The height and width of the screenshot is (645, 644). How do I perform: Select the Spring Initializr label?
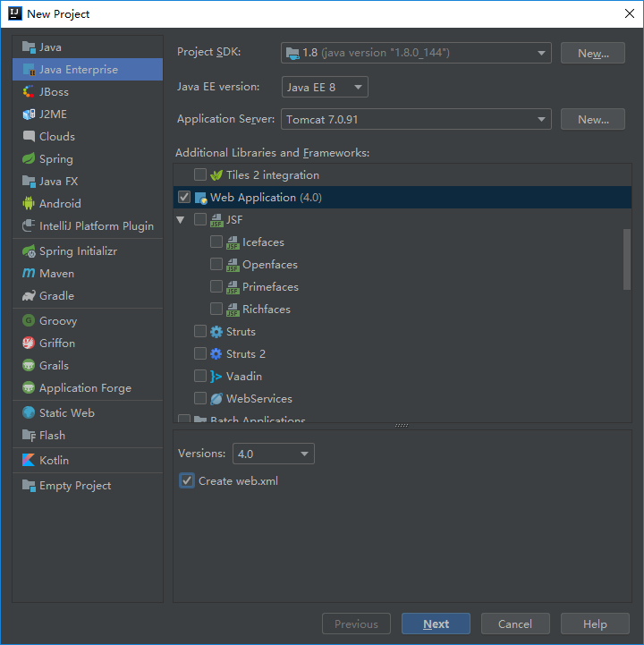(x=78, y=250)
